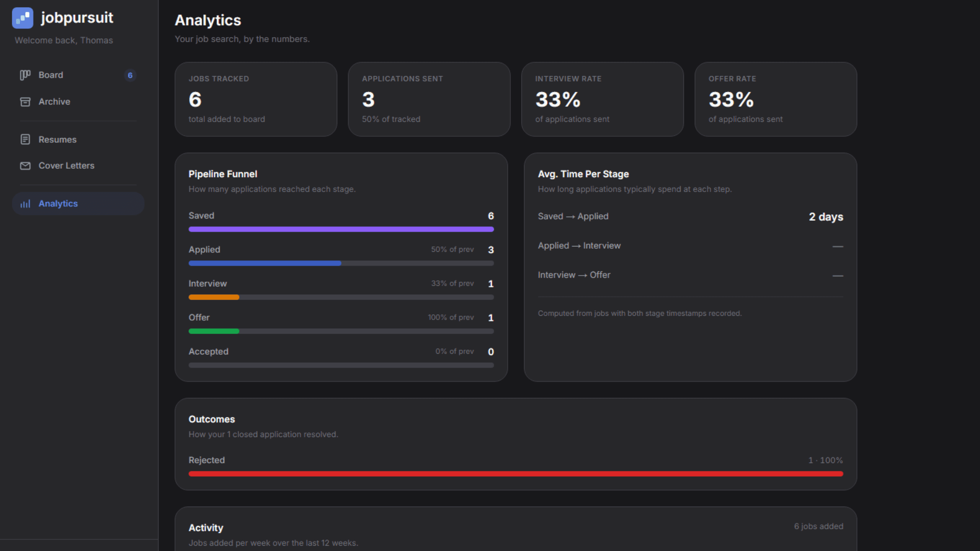Click the Saved to Applied duration value

click(x=826, y=217)
